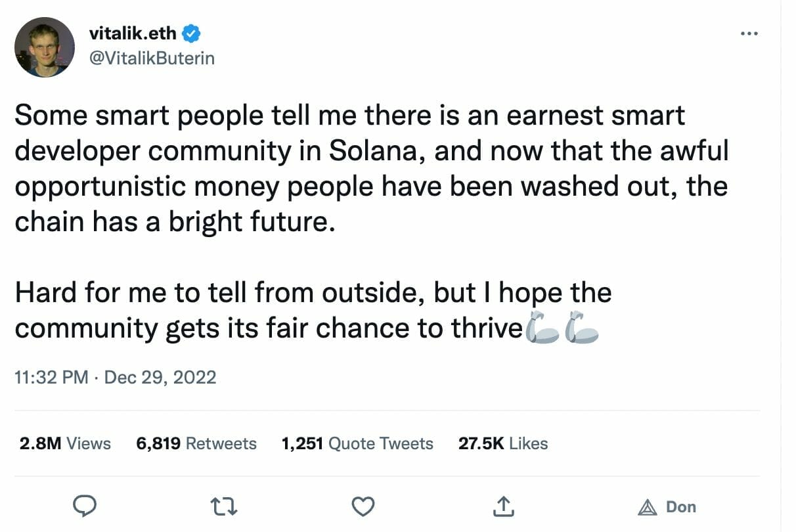The width and height of the screenshot is (796, 532).
Task: Click the vitalik.eth display name
Action: point(132,33)
